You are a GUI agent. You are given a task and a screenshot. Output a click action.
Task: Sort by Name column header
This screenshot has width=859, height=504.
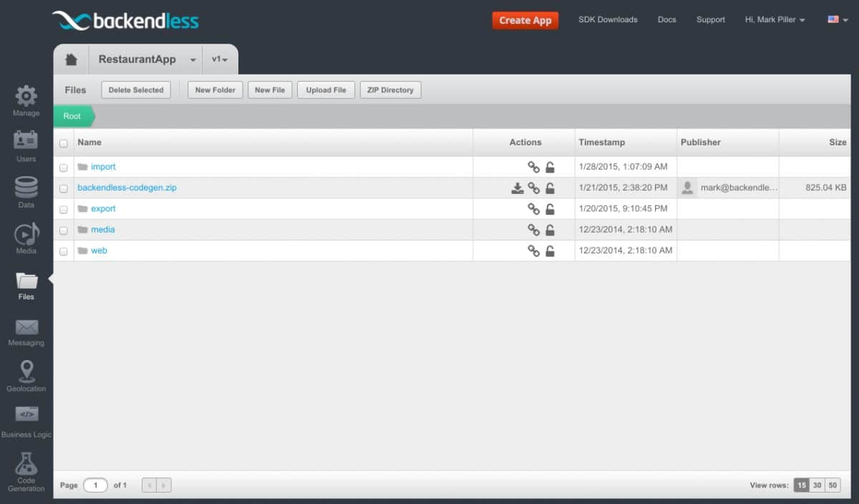[89, 142]
